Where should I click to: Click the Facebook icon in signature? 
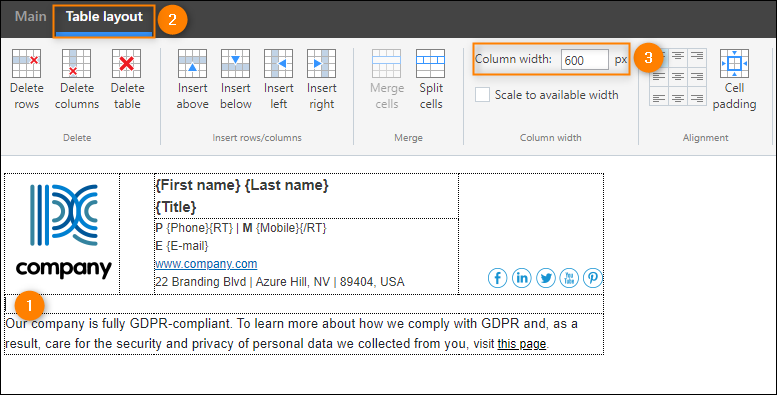point(498,278)
